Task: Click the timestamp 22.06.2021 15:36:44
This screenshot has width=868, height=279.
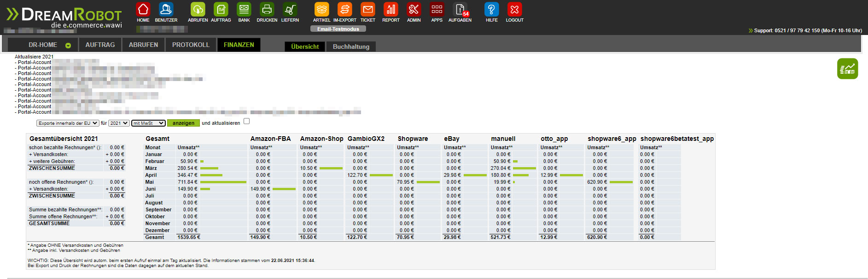Action: [x=293, y=260]
